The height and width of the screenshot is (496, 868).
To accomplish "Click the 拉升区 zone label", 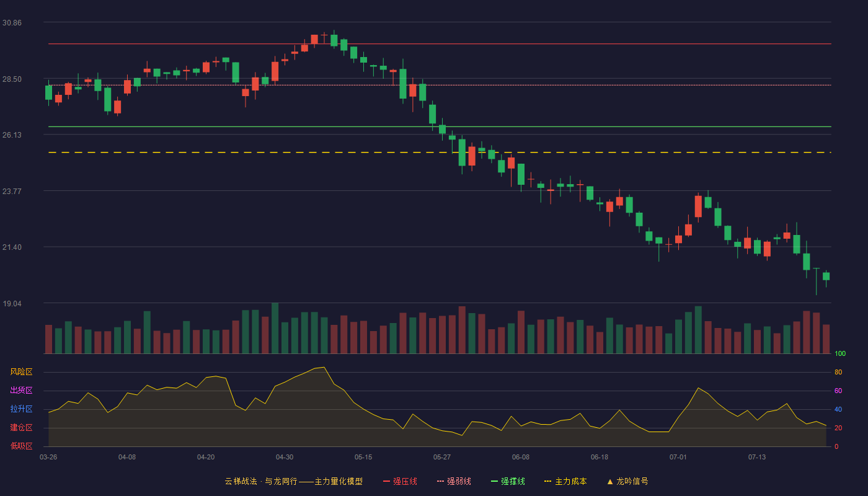I will tap(21, 409).
